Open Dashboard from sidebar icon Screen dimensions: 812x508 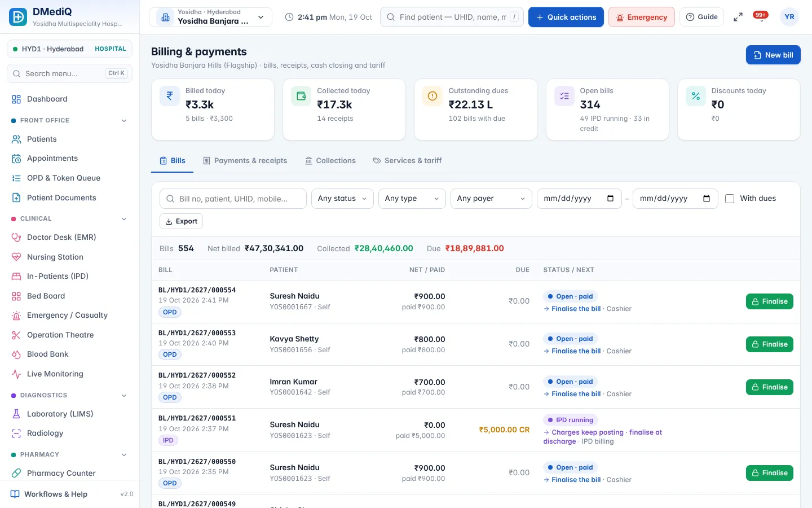coord(16,99)
